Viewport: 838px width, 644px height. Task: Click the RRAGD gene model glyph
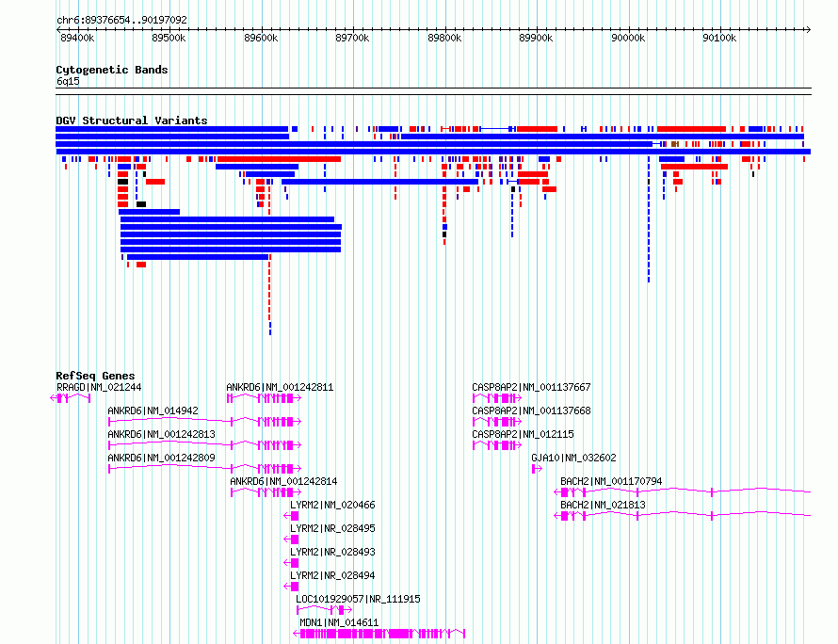pos(71,398)
